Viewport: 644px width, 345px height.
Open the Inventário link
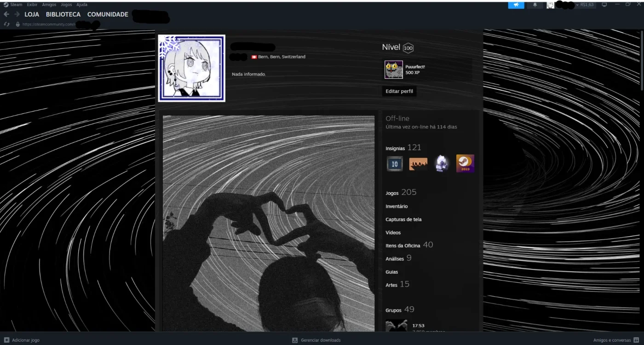pyautogui.click(x=397, y=206)
